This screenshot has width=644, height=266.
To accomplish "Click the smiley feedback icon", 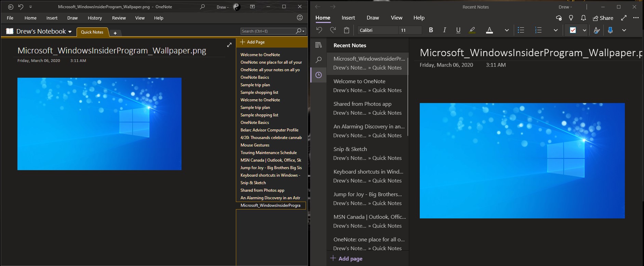I will 300,17.
